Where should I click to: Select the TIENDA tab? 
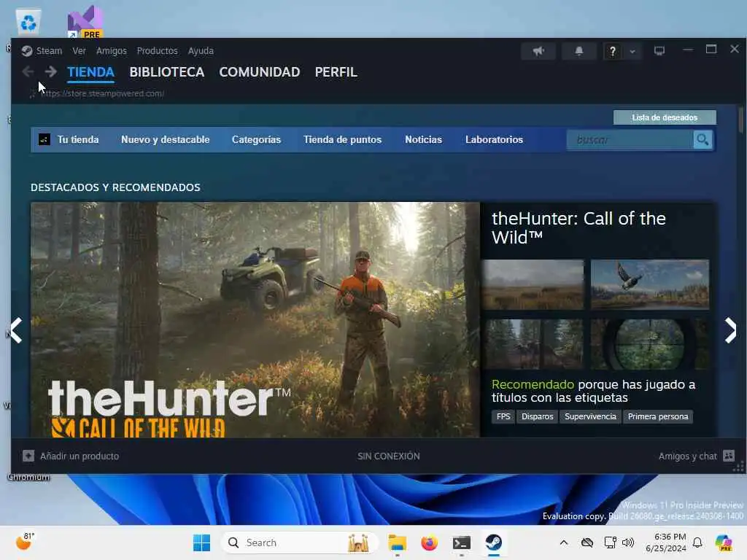click(90, 72)
